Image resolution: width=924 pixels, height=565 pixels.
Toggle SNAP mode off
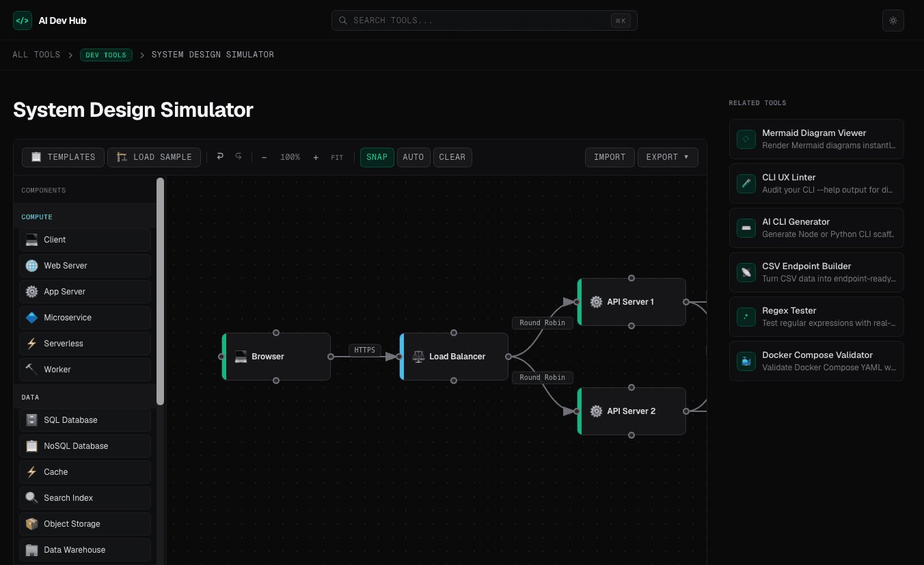(x=377, y=157)
